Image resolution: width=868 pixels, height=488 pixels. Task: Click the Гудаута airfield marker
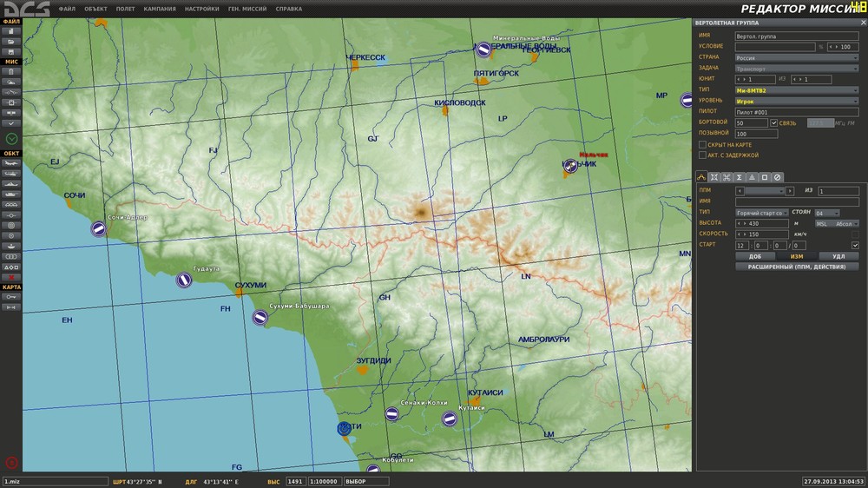tap(184, 280)
